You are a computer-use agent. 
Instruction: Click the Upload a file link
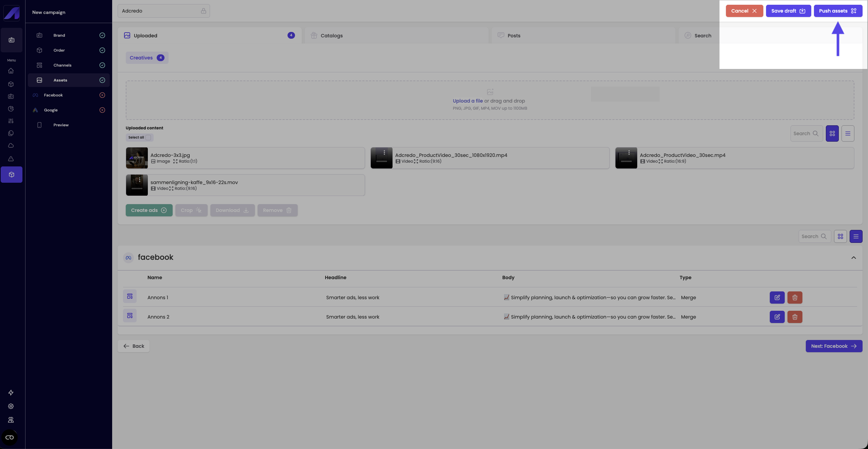pyautogui.click(x=468, y=101)
